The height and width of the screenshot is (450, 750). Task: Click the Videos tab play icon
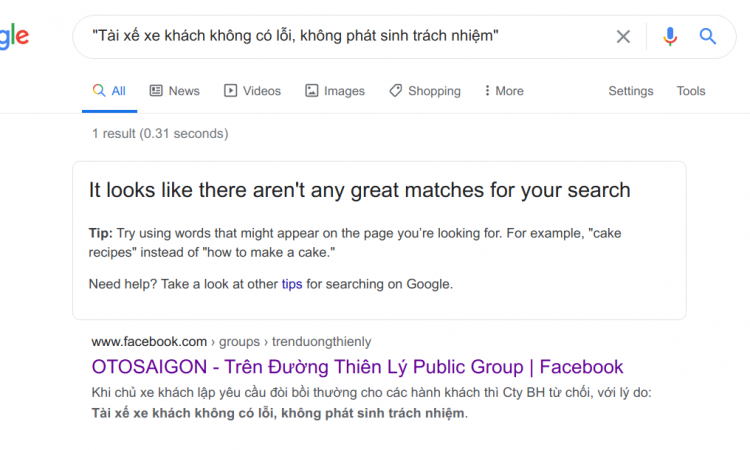point(230,90)
